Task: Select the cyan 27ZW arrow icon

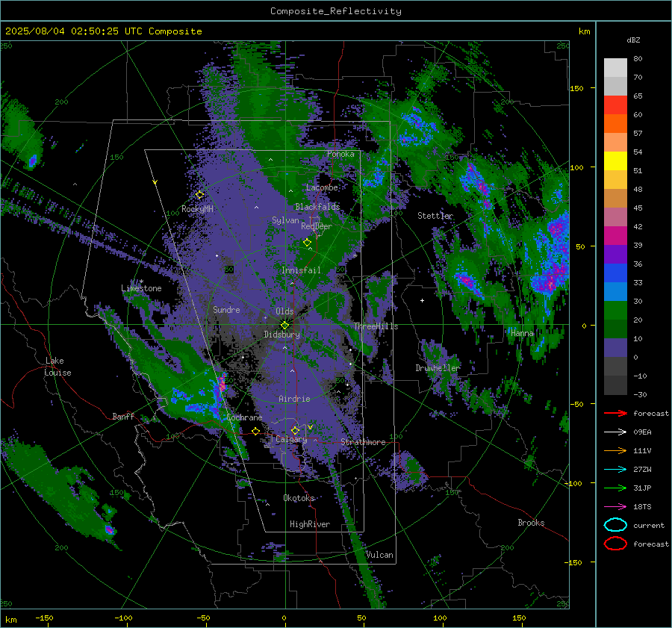Action: pos(615,470)
